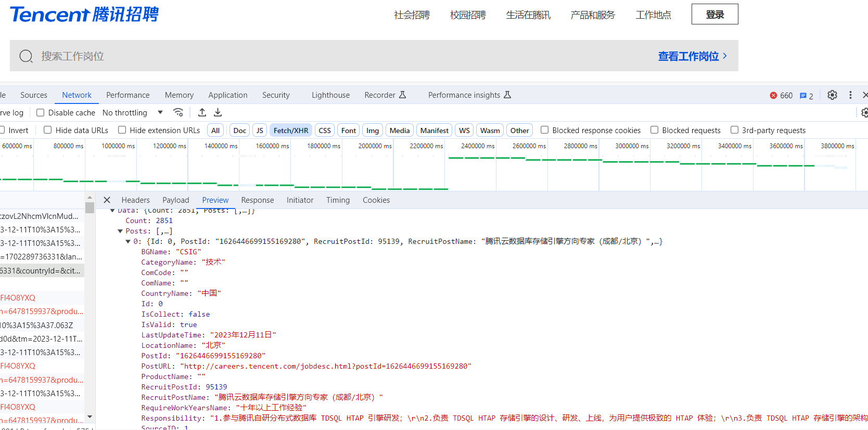Collapse the Data object node
This screenshot has height=430, width=868.
tap(112, 211)
